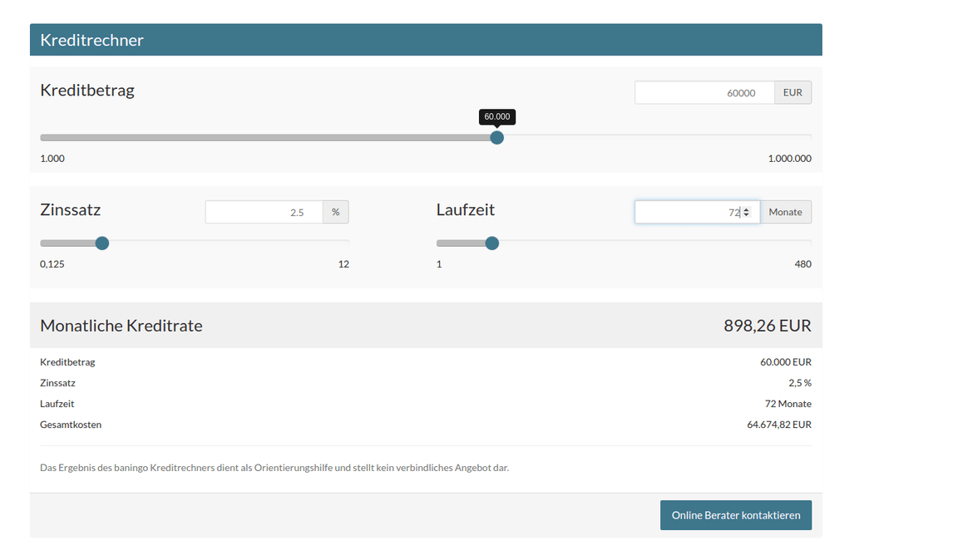The width and height of the screenshot is (958, 560).
Task: Click the Gesamtkosten value 64.674,82 EUR
Action: click(778, 425)
